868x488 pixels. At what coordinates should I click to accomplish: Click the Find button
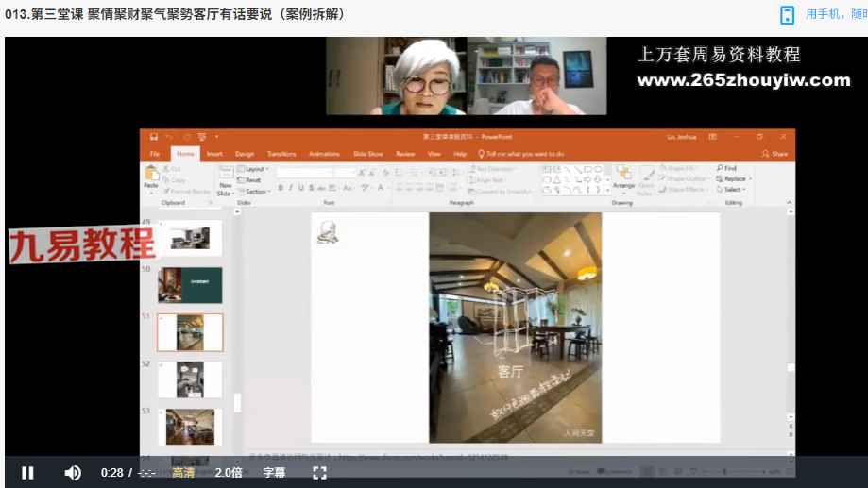click(x=726, y=168)
